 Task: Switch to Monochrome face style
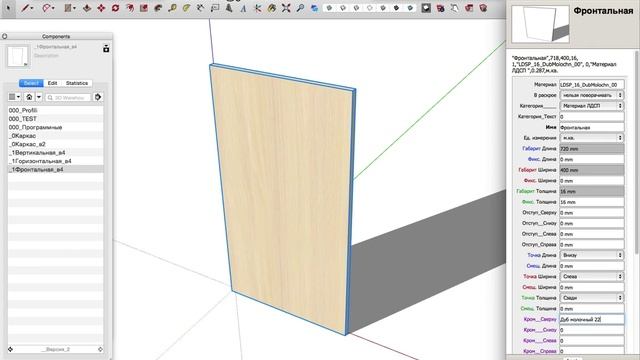pos(410,8)
